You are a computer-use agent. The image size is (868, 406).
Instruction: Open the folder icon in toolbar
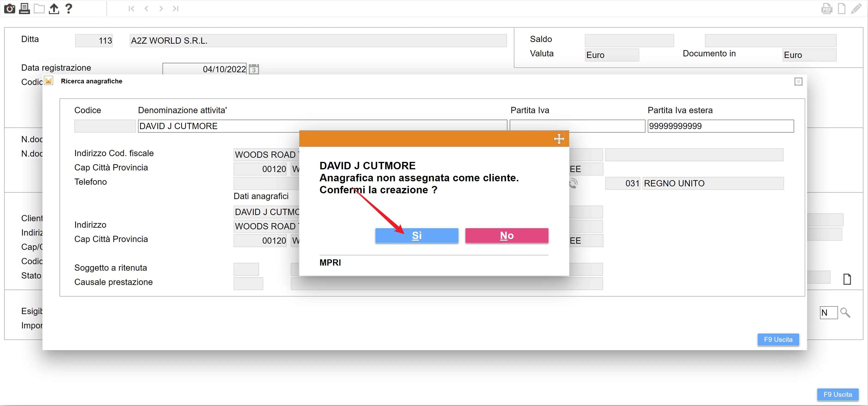click(39, 9)
